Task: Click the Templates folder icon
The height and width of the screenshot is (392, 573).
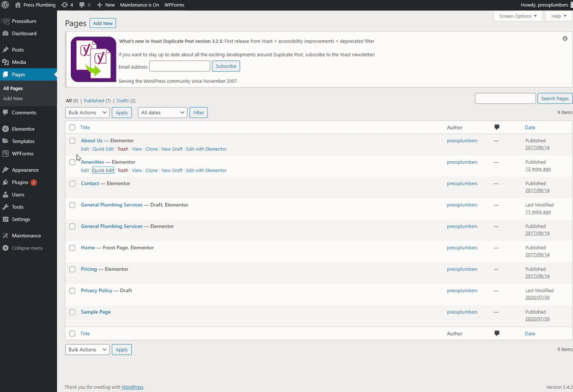Action: tap(5, 141)
